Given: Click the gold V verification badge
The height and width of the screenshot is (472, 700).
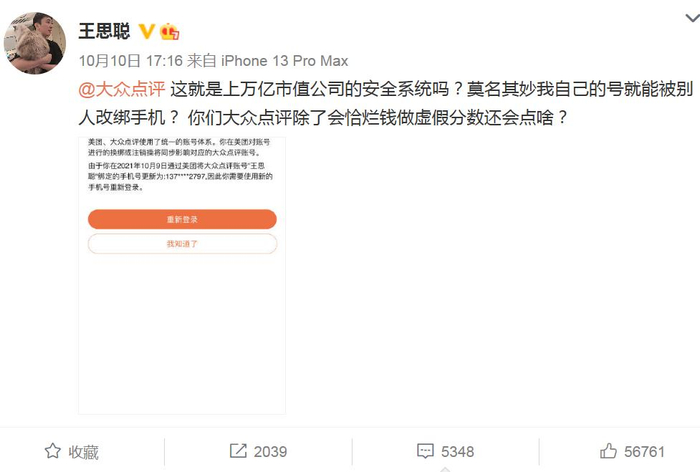Looking at the screenshot, I should click(146, 31).
